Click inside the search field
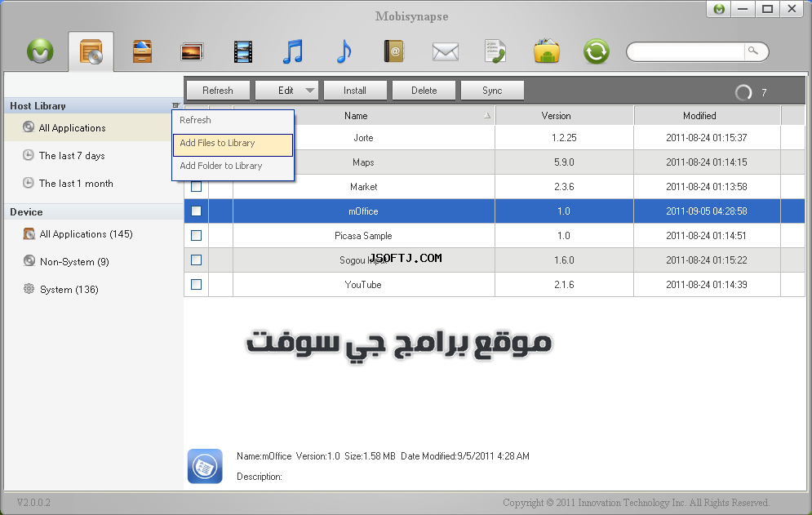This screenshot has width=812, height=515. click(689, 51)
